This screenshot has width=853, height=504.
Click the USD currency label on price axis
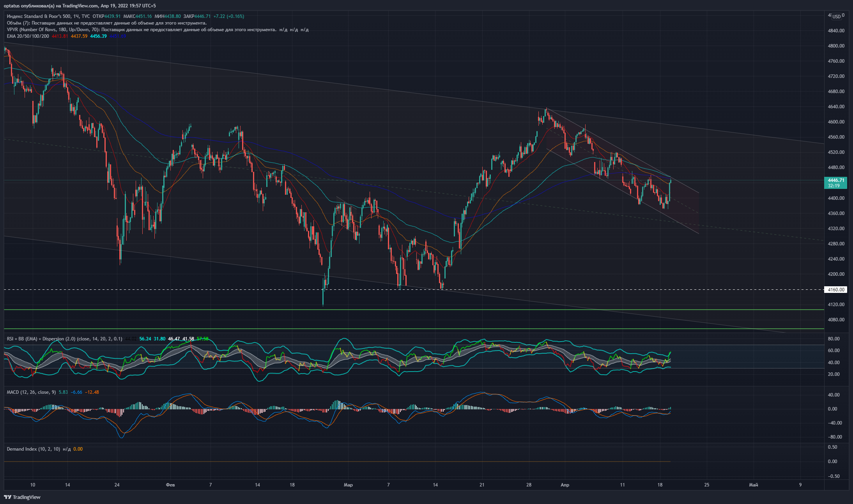[836, 17]
